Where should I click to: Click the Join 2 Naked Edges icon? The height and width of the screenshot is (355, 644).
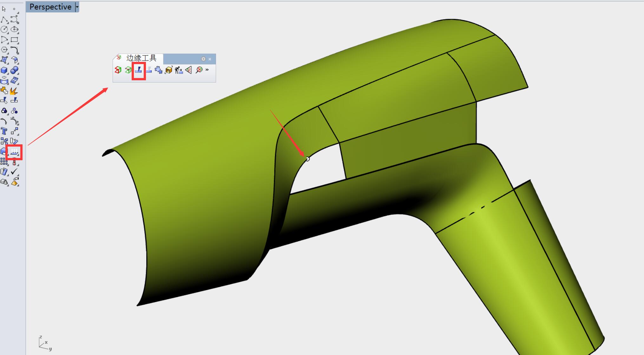coord(158,70)
